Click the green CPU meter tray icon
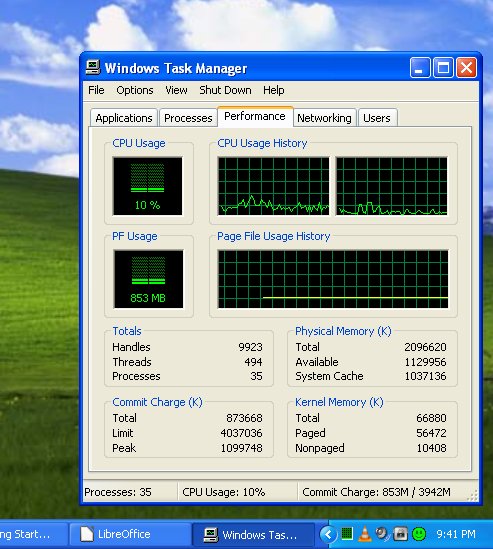 click(347, 534)
